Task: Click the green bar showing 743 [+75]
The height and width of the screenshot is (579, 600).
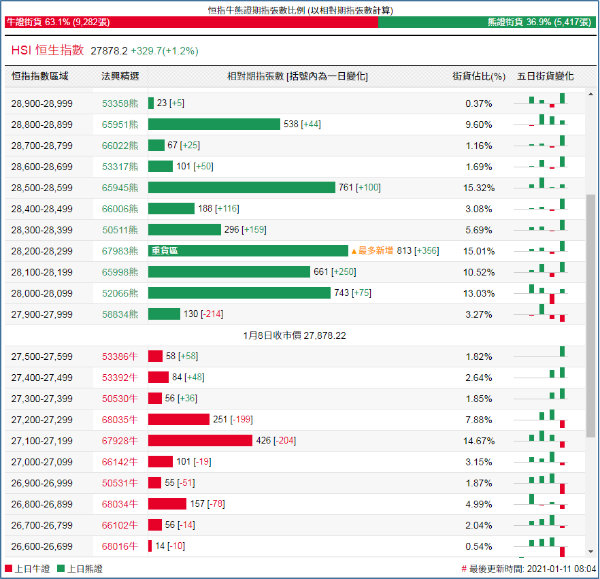Action: tap(239, 293)
